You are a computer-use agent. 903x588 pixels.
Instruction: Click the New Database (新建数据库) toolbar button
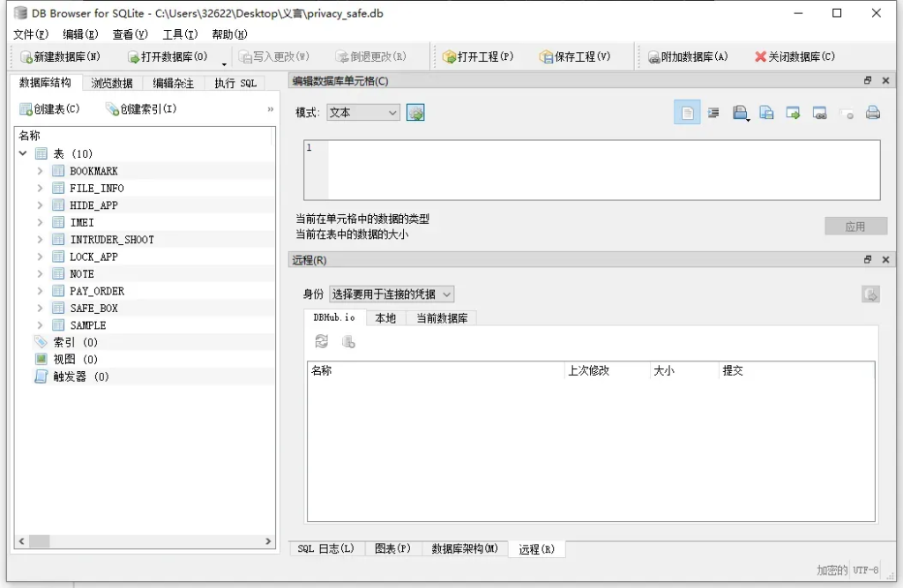pyautogui.click(x=60, y=56)
